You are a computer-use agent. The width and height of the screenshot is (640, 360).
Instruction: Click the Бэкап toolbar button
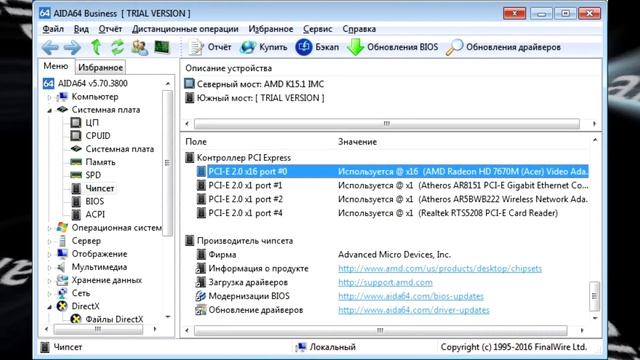[317, 47]
